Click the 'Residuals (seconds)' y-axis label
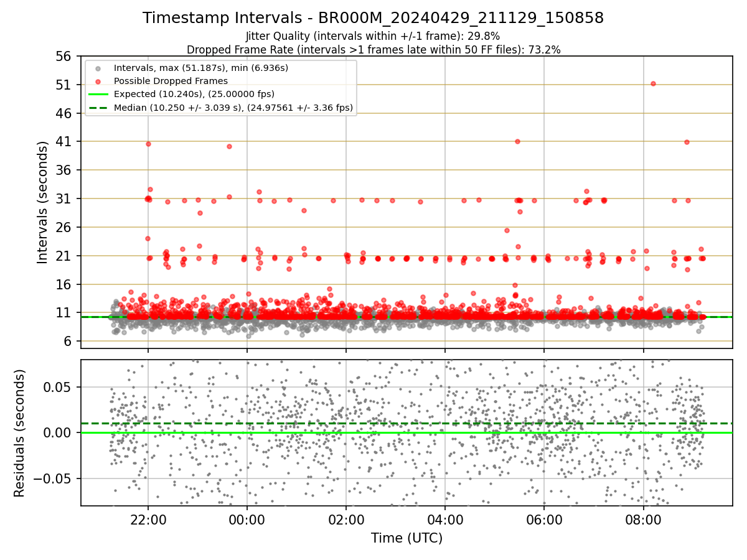This screenshot has width=747, height=560. 20,433
